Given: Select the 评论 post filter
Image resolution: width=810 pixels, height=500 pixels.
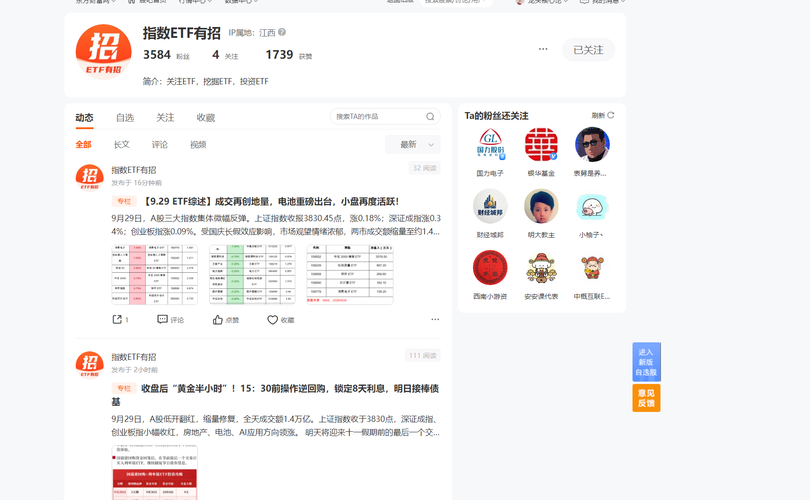Looking at the screenshot, I should coord(160,145).
